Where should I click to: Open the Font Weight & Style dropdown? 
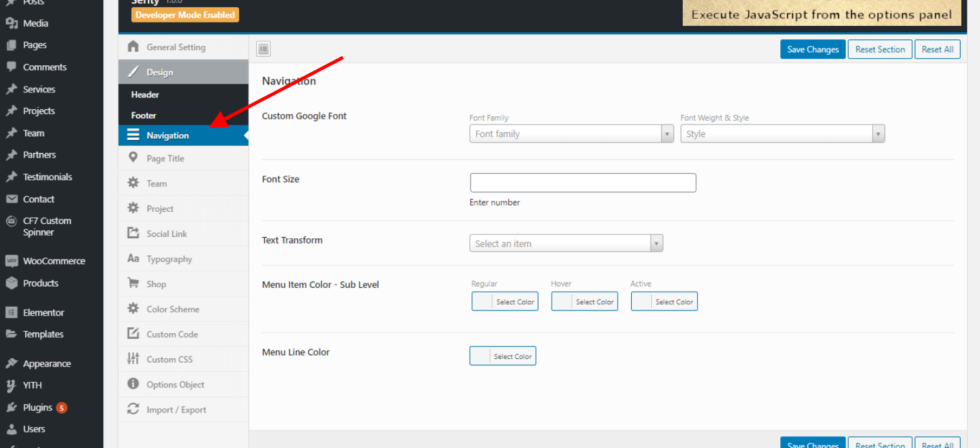782,134
